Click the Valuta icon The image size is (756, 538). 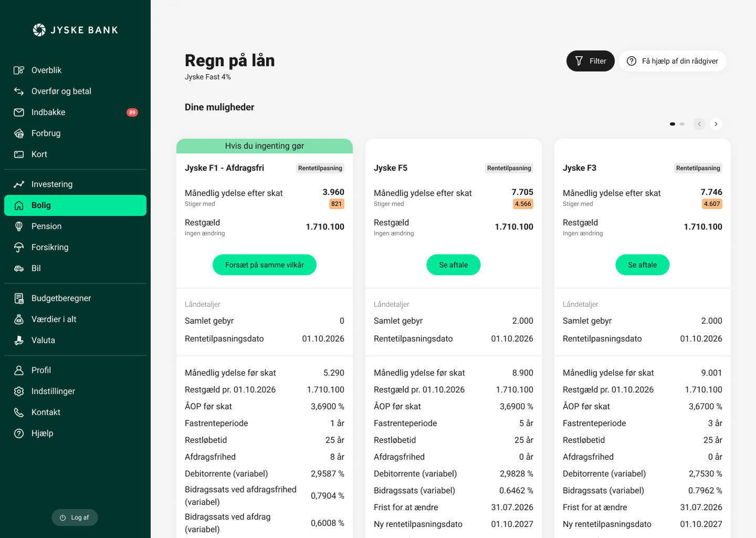pyautogui.click(x=19, y=340)
